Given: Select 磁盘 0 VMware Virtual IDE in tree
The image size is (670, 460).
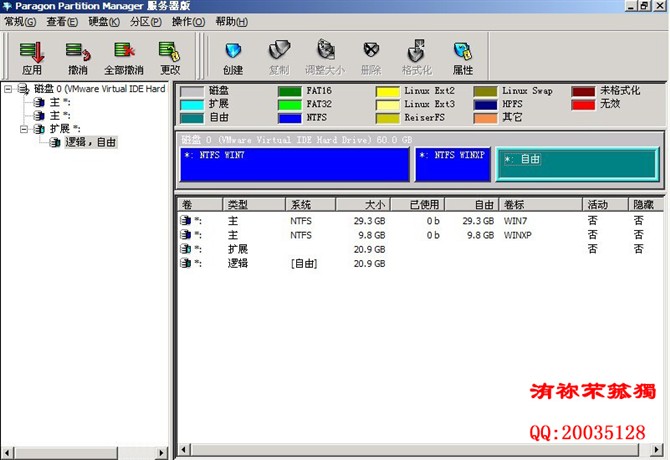Looking at the screenshot, I should point(99,89).
